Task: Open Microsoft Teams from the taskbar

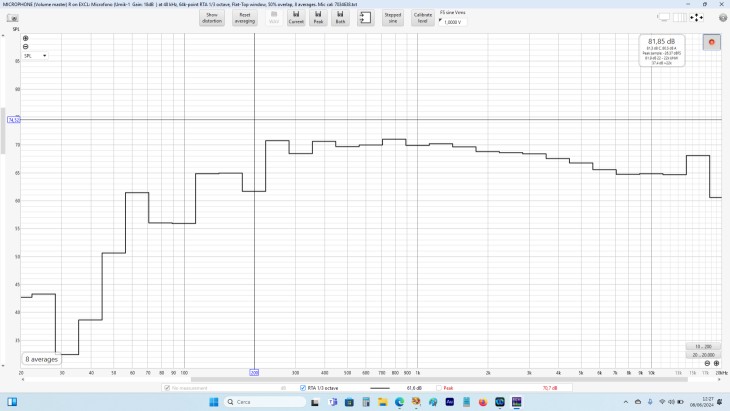Action: [332, 402]
